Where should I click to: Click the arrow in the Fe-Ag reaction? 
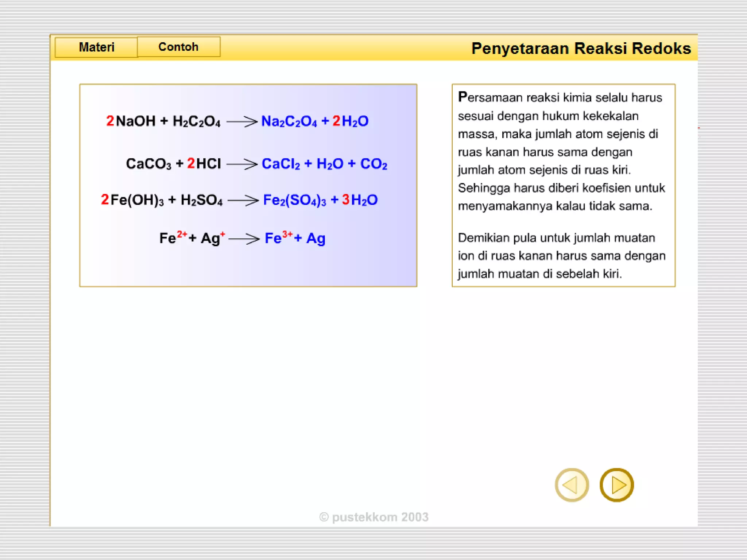[x=244, y=239]
